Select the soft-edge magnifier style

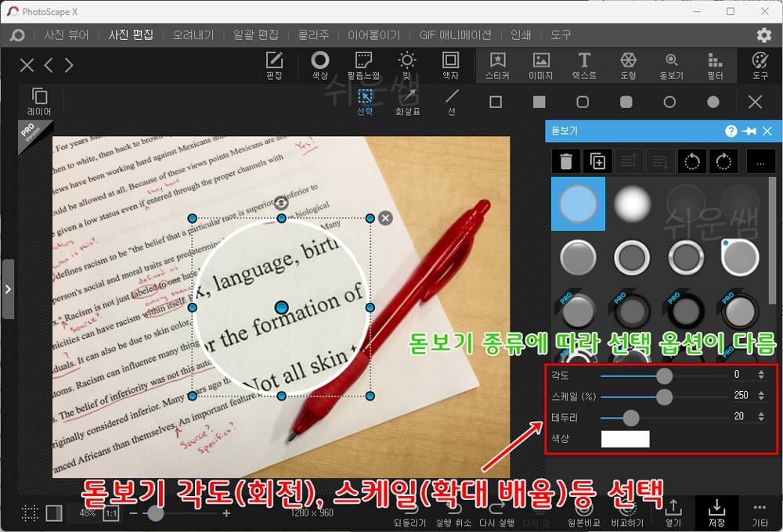point(631,203)
